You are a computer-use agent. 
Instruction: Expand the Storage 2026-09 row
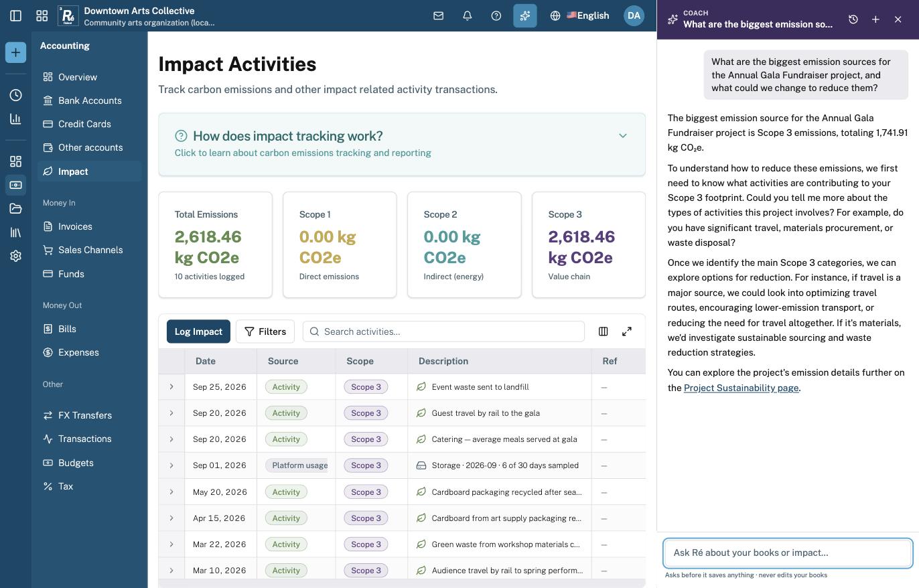coord(171,465)
